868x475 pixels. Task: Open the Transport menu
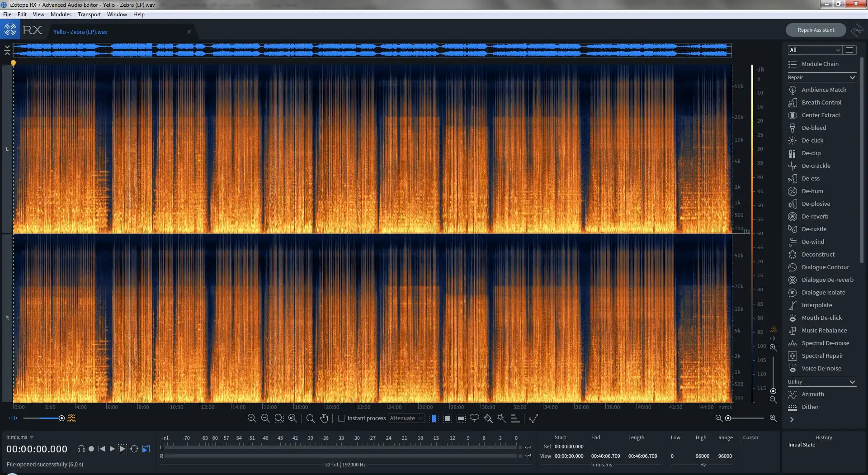89,14
